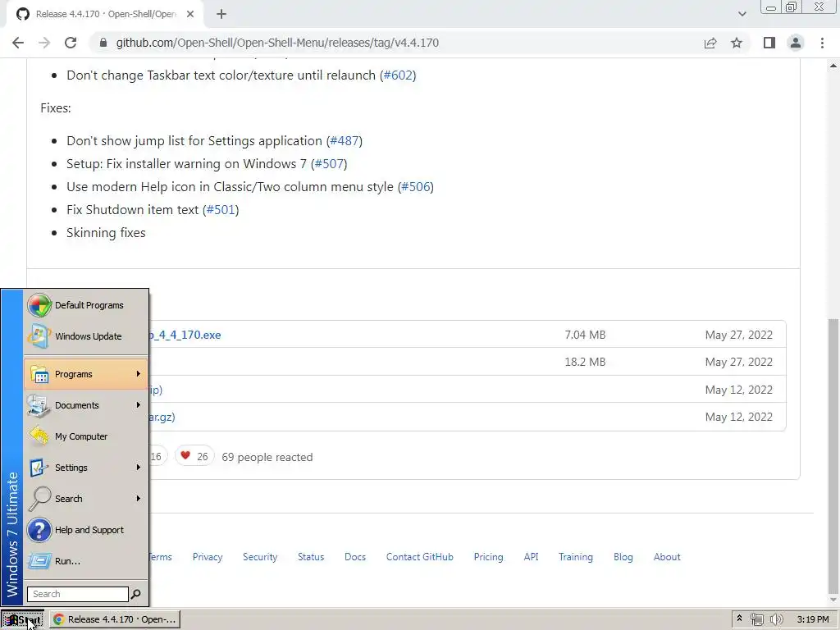Open Search magnifier entry in start menu
840x630 pixels.
click(85, 498)
